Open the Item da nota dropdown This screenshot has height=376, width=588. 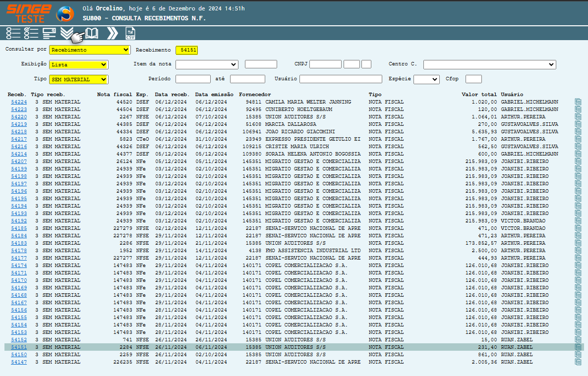tap(207, 64)
